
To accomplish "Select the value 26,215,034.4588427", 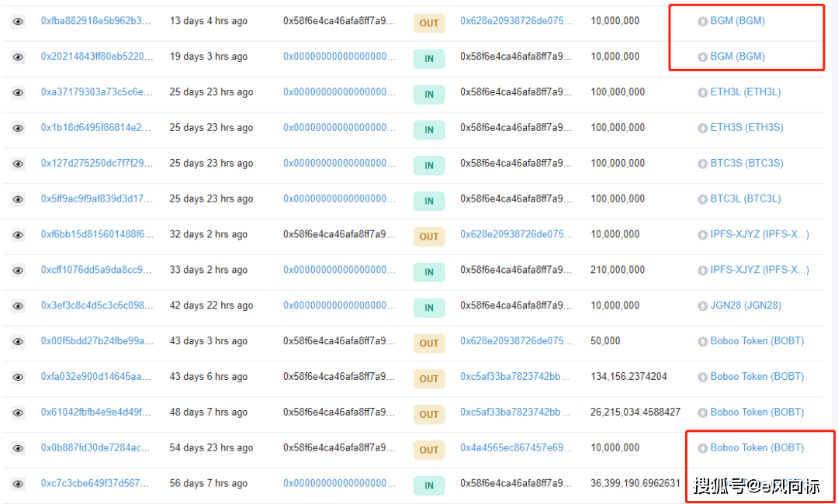I will coord(635,412).
